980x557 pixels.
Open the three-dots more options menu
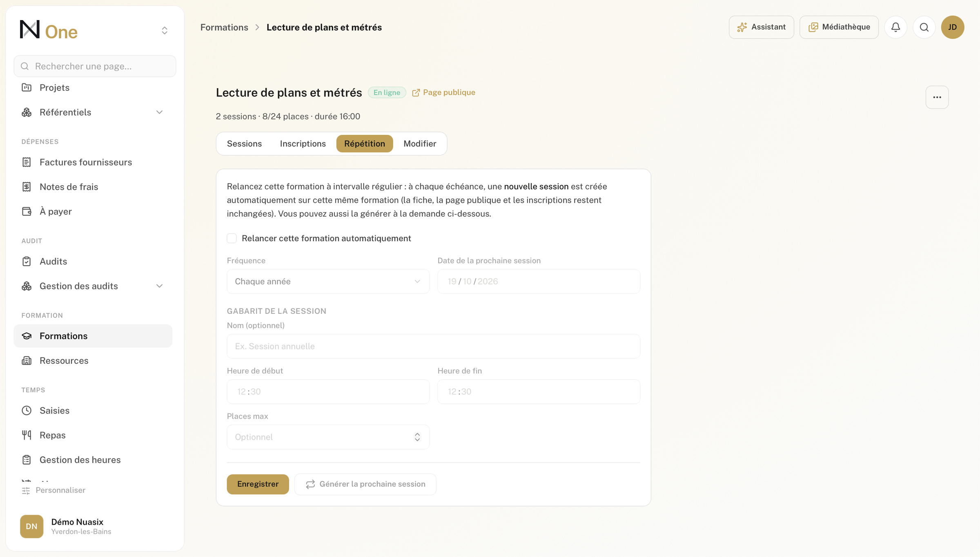pos(937,97)
